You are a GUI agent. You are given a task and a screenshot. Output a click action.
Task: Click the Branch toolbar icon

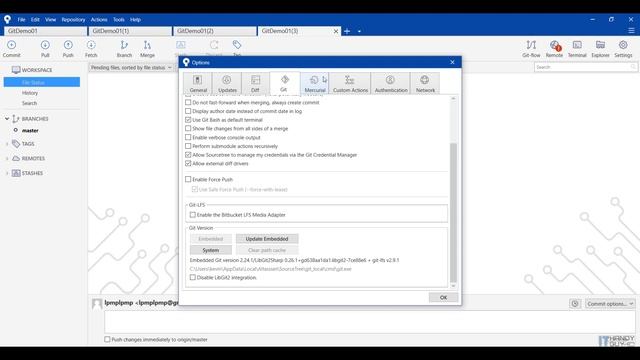click(124, 49)
